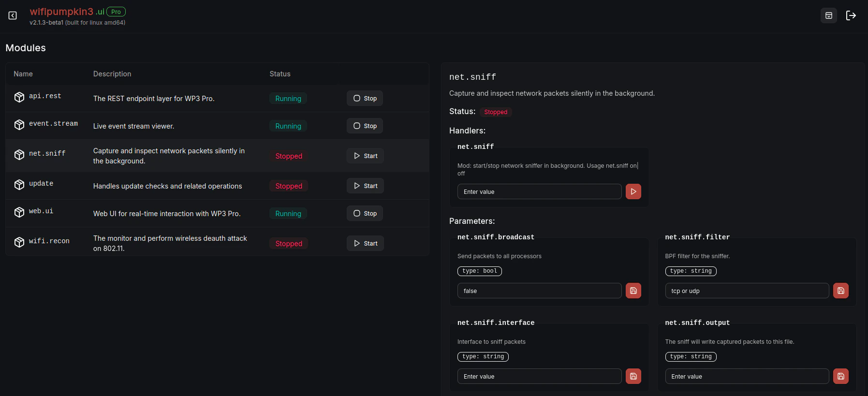Run the net.sniff handler with red play button
Viewport: 868px width, 396px height.
(633, 191)
